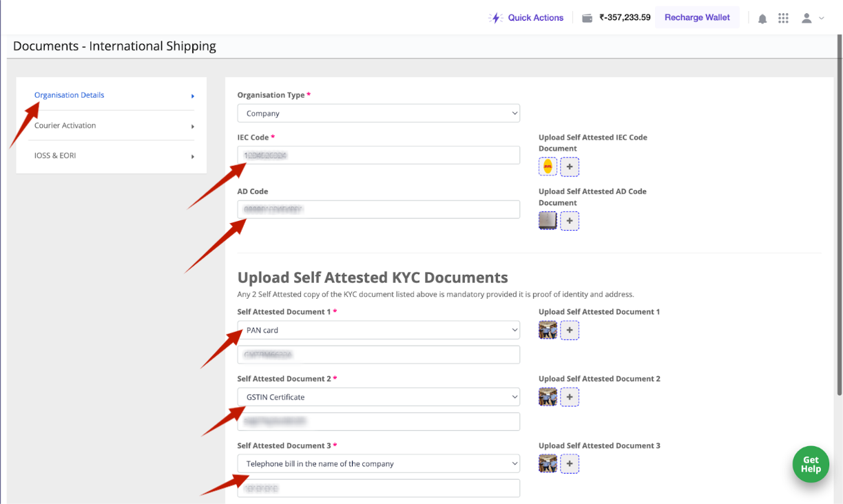Screen dimensions: 843x504
Task: Add another IEC Code document with plus
Action: click(570, 167)
